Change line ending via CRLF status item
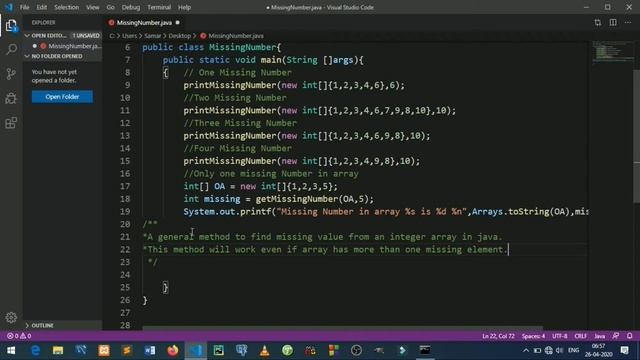The width and height of the screenshot is (640, 360). click(580, 336)
